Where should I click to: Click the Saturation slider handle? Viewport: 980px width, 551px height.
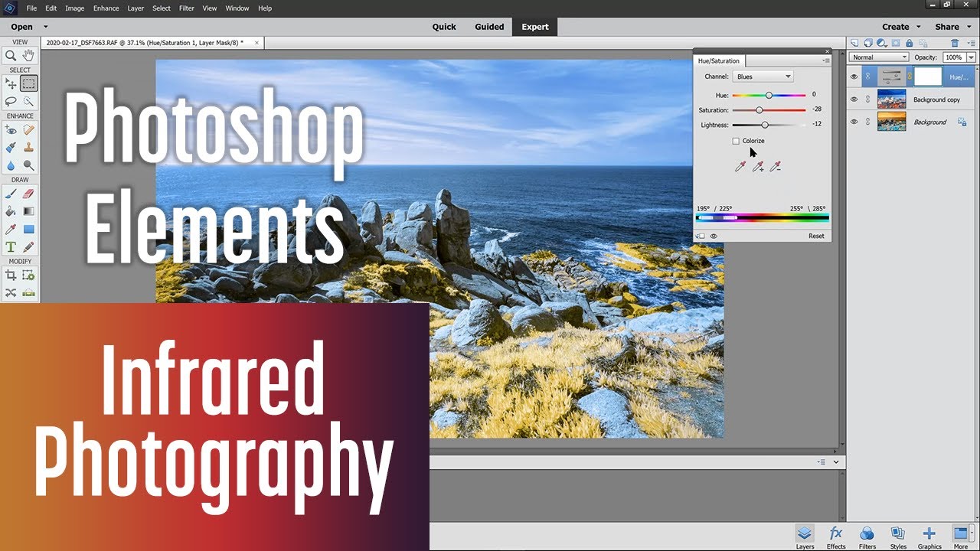[759, 110]
